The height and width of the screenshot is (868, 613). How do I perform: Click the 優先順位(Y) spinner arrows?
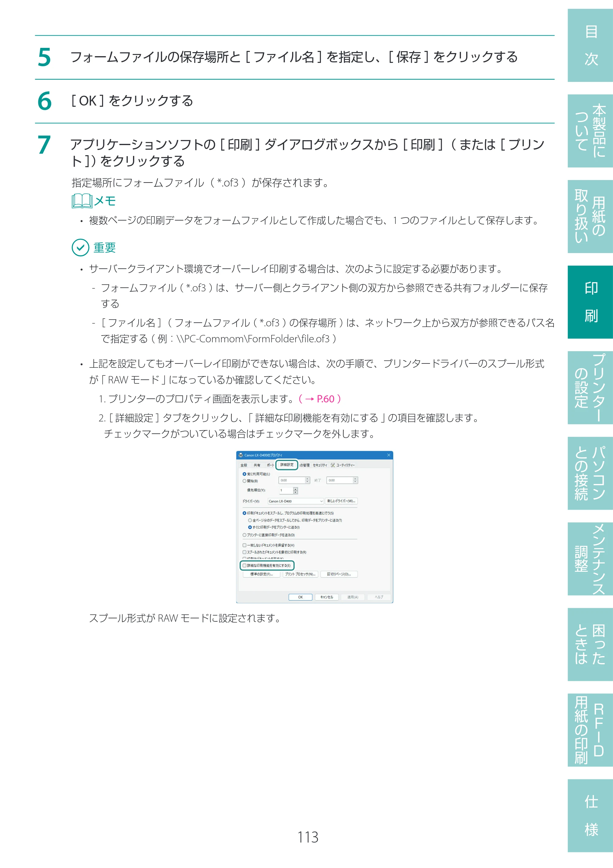click(x=295, y=490)
